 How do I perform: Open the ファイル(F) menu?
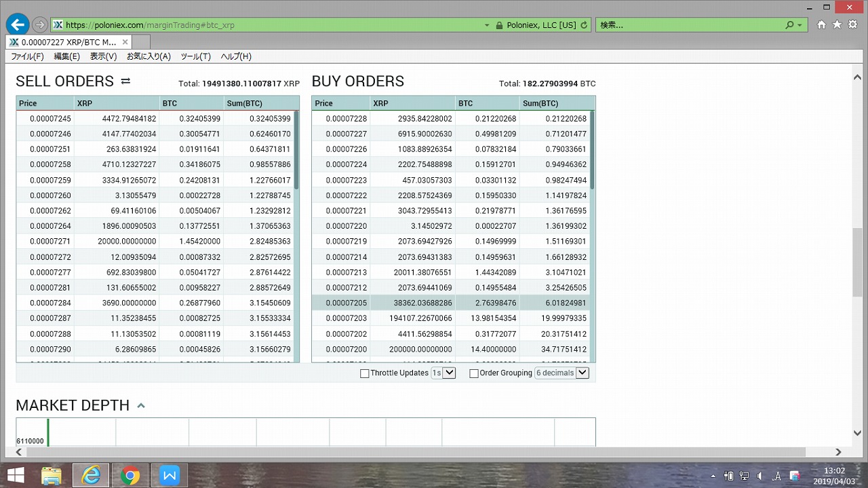pyautogui.click(x=27, y=56)
